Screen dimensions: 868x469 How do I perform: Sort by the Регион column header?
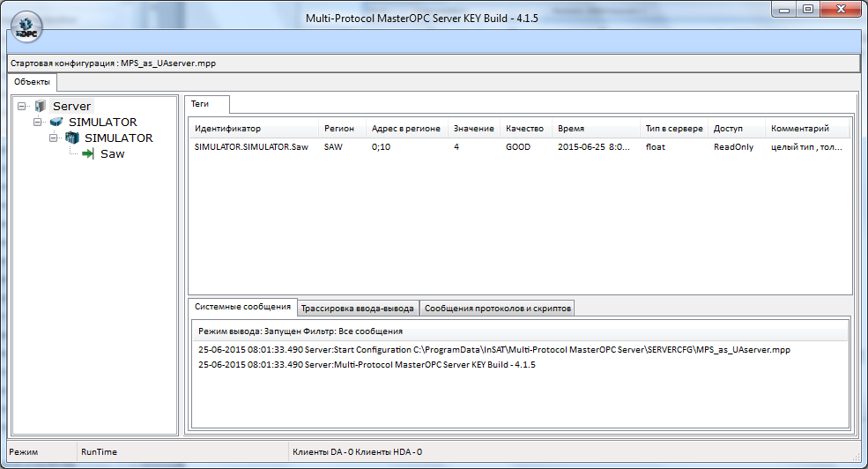click(342, 129)
